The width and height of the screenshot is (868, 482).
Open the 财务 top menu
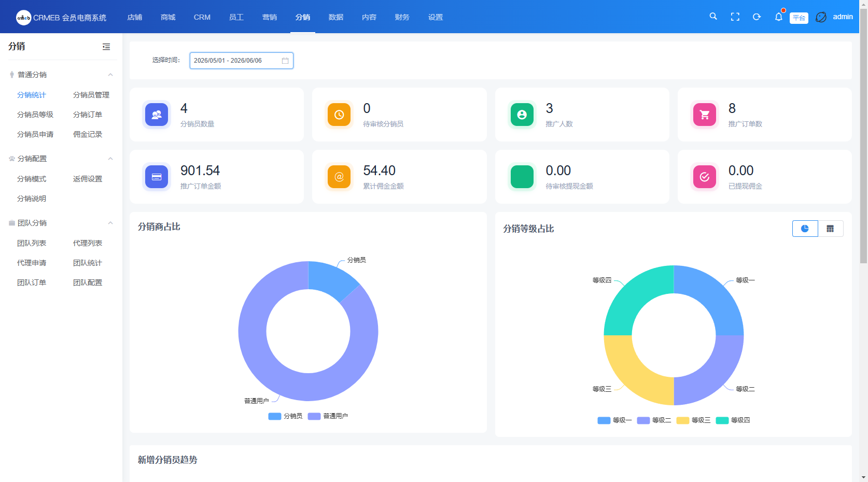402,17
